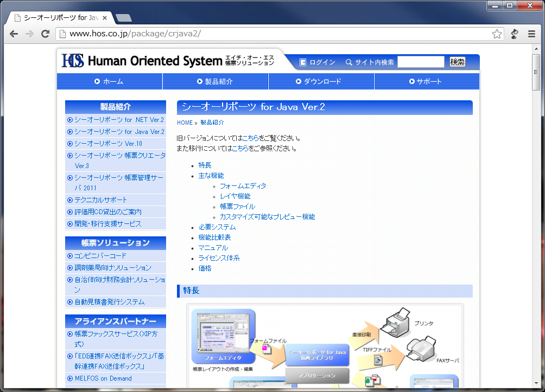This screenshot has height=392, width=545.
Task: Click the extension icon beside the bookmark star
Action: click(515, 34)
